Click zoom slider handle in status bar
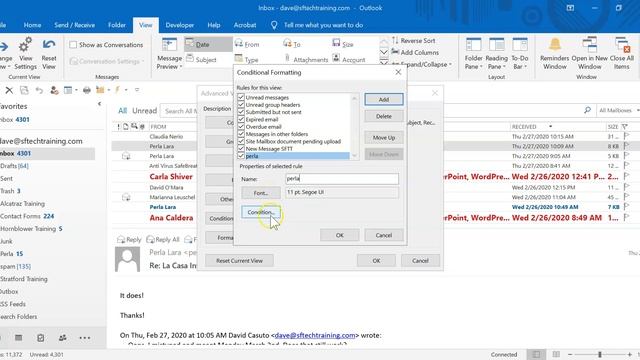This screenshot has height=360, width=640. [x=600, y=354]
